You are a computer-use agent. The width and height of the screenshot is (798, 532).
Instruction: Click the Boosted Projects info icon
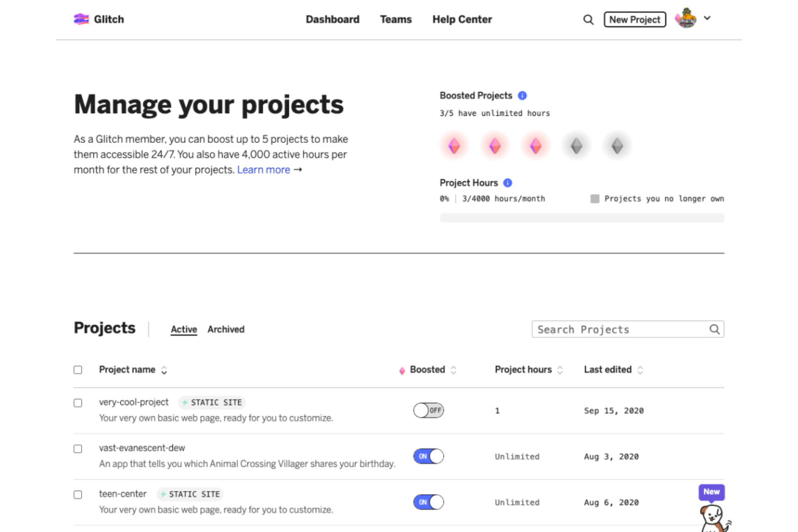click(521, 95)
